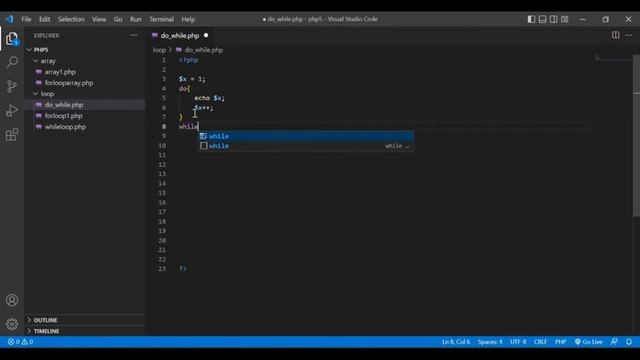Screen dimensions: 640x360
Task: Open the Explorer view in activity bar
Action: point(12,39)
